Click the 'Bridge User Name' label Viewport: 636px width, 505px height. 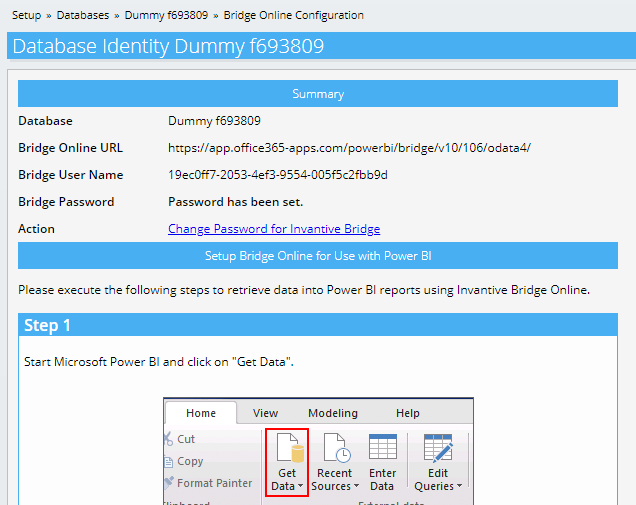pyautogui.click(x=71, y=175)
